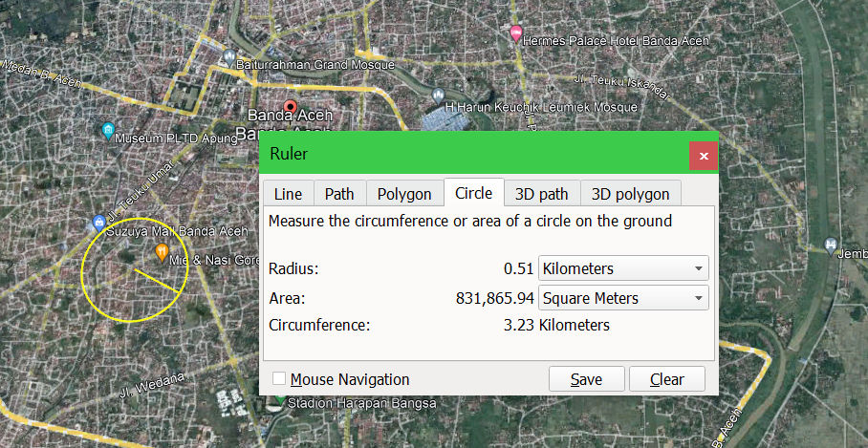868x448 pixels.
Task: Enable the Mouse Navigation checkbox
Action: pos(279,379)
